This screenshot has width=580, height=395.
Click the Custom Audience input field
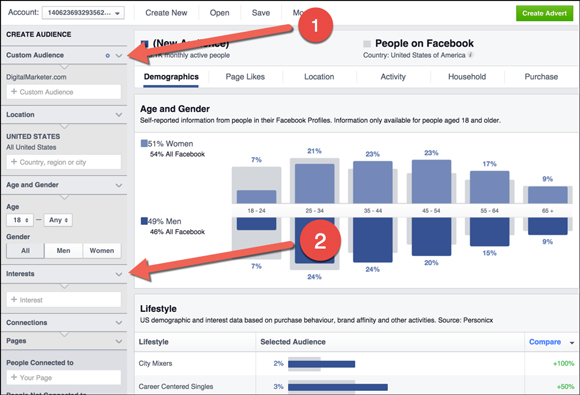(64, 92)
